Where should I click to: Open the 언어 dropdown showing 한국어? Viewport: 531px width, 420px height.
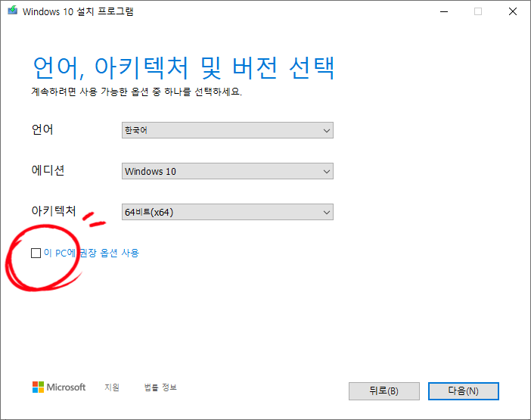tap(228, 130)
